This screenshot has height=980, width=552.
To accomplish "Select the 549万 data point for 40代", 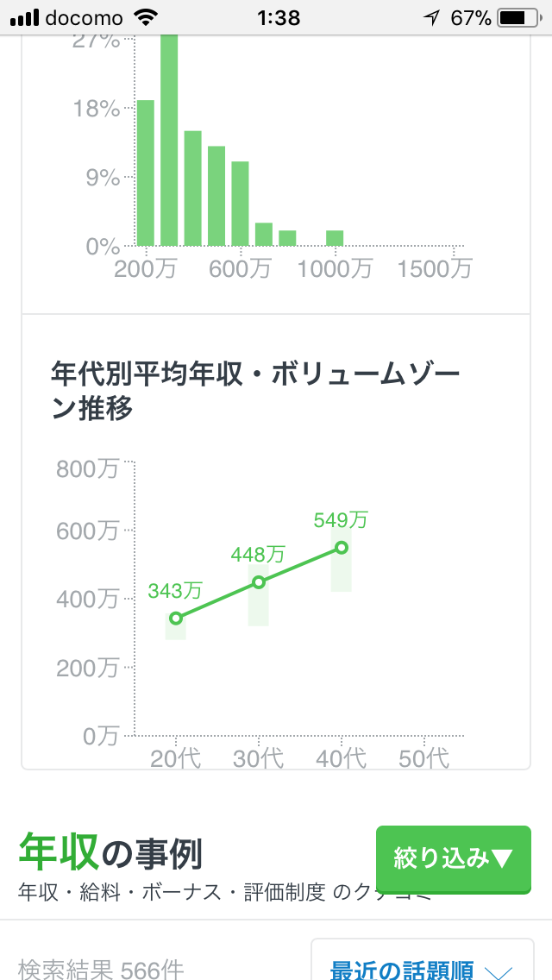I will pos(342,548).
